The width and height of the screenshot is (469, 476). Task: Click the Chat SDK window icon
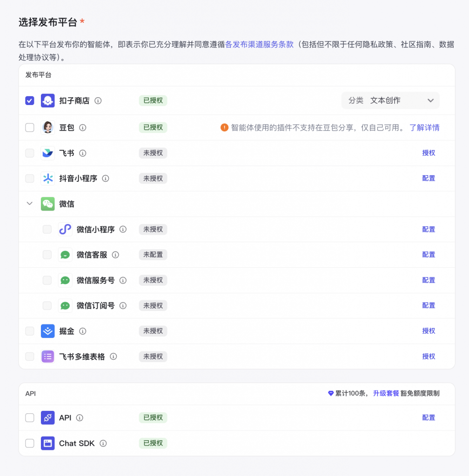pos(47,443)
